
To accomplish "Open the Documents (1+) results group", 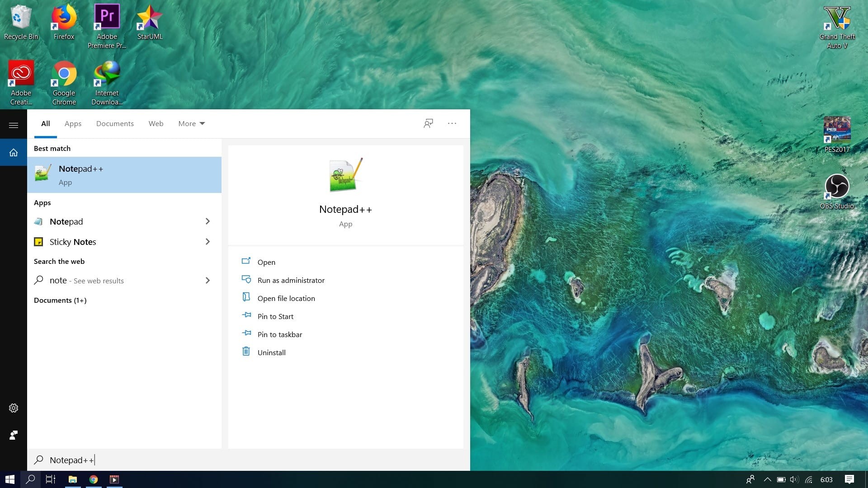I will (60, 300).
